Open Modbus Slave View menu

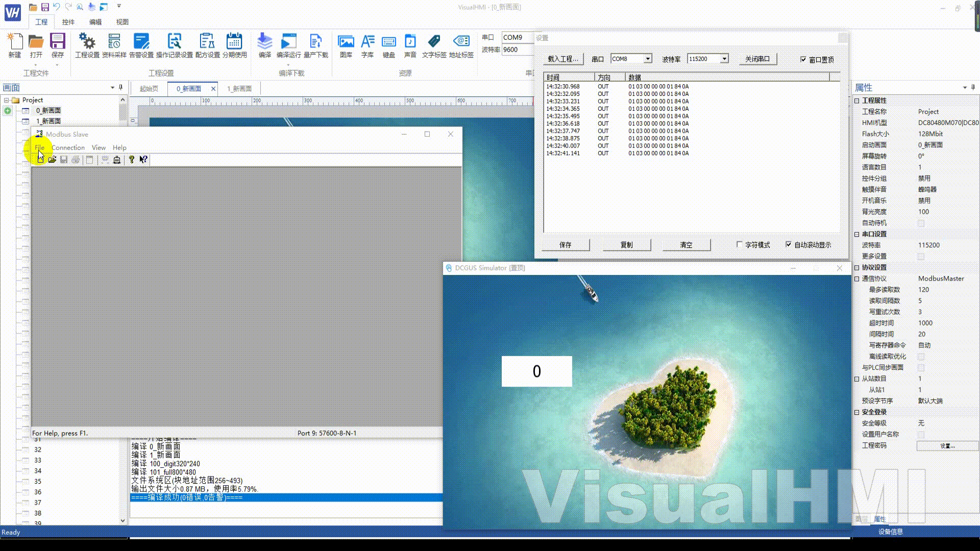tap(99, 147)
